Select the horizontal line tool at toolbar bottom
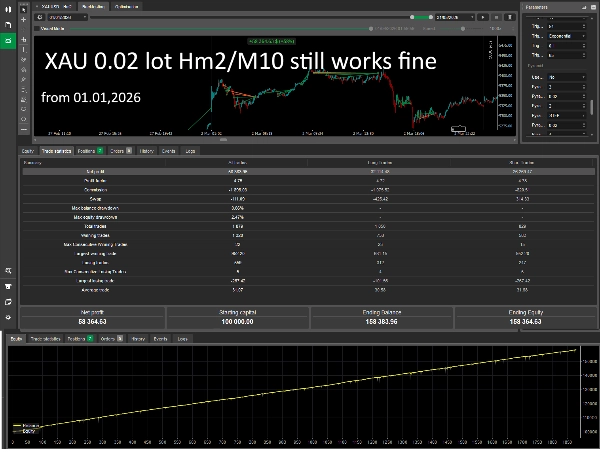Image resolution: width=600 pixels, height=452 pixels. 24,129
